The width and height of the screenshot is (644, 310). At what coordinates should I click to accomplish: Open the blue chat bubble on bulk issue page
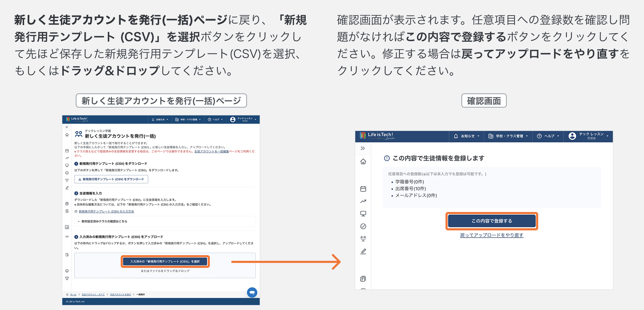coord(252,292)
